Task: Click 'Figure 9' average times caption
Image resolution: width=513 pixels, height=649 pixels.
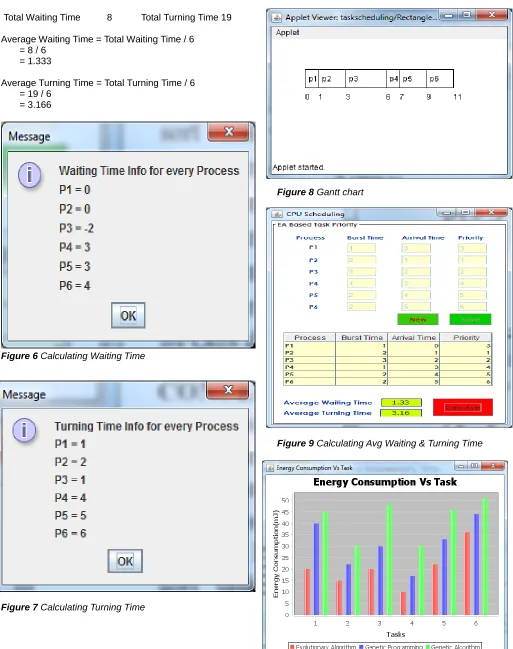Action: pyautogui.click(x=380, y=443)
